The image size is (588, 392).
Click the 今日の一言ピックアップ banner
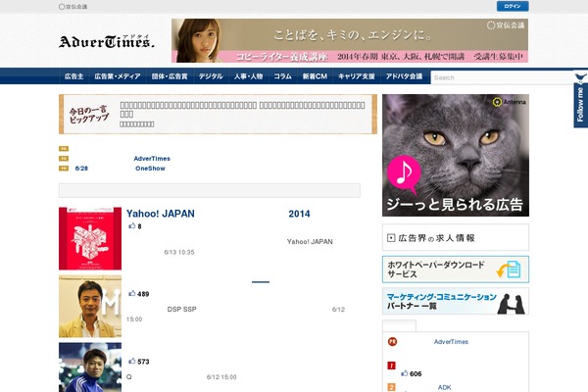tap(218, 114)
